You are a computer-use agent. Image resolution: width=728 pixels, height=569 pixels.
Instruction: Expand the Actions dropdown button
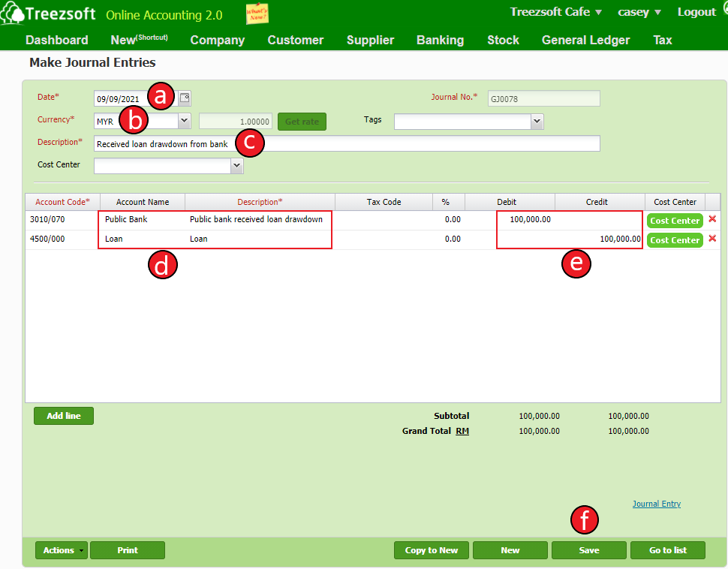click(62, 550)
